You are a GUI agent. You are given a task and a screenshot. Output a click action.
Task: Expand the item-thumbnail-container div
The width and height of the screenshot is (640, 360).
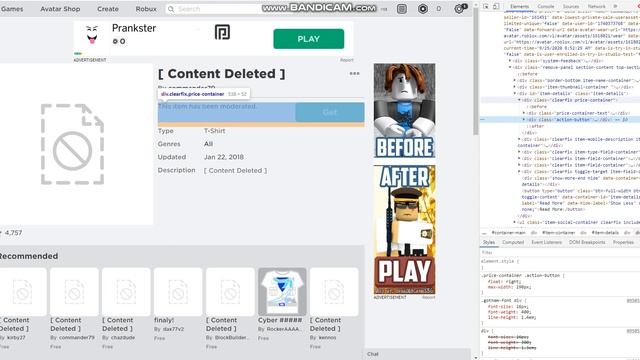(514, 87)
